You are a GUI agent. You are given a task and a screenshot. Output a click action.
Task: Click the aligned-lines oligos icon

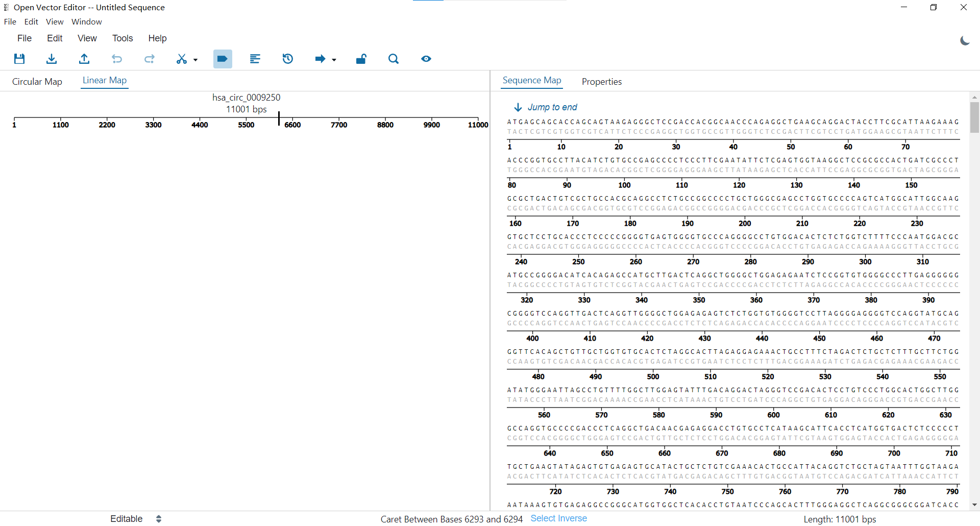[x=255, y=59]
